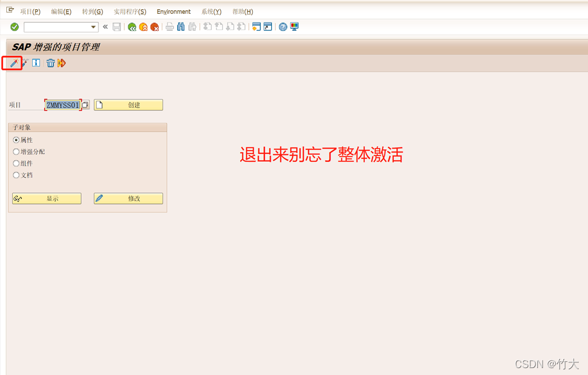588x375 pixels.
Task: Click the 项目 field label
Action: pos(15,105)
